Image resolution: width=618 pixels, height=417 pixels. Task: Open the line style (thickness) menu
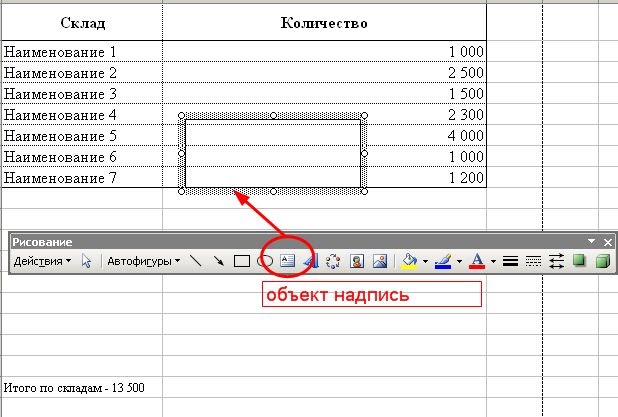pos(510,261)
